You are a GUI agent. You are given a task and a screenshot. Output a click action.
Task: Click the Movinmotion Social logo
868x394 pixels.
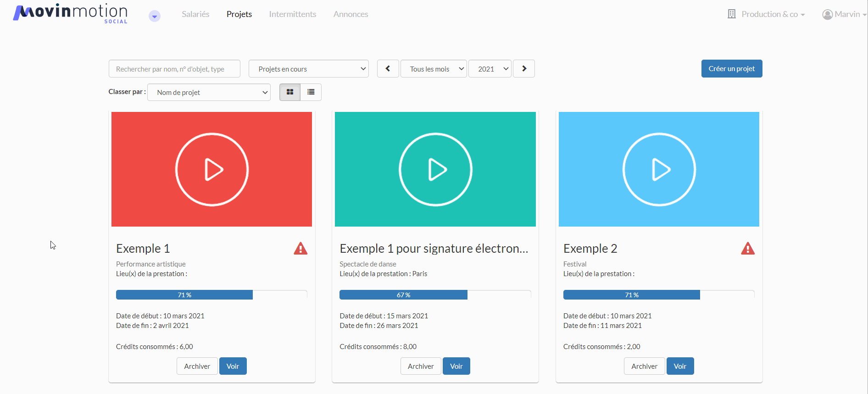(x=70, y=13)
